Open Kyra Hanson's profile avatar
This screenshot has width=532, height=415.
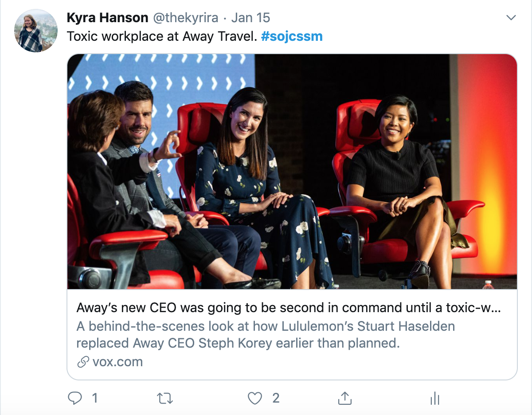pyautogui.click(x=36, y=31)
